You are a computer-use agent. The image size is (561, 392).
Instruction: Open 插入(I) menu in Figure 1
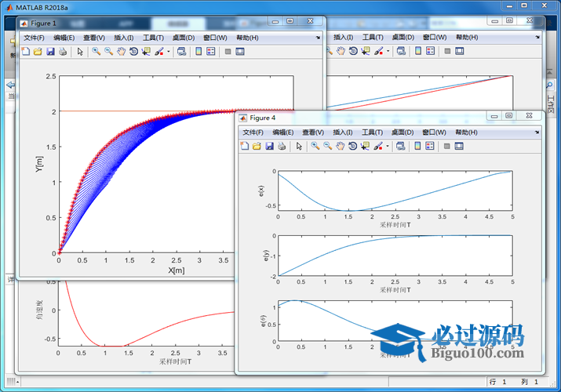pyautogui.click(x=124, y=38)
